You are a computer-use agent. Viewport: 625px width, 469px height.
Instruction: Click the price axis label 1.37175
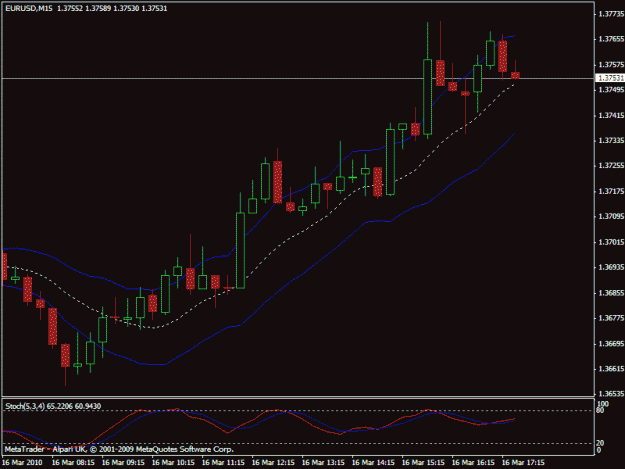pyautogui.click(x=611, y=191)
